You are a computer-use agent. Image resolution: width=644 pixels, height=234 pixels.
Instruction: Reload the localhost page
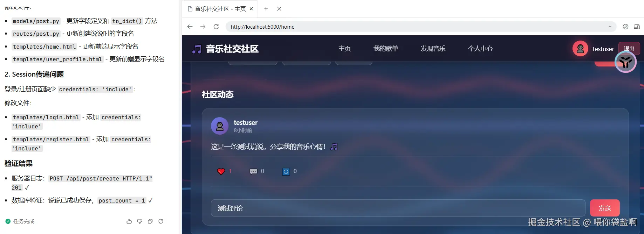216,27
